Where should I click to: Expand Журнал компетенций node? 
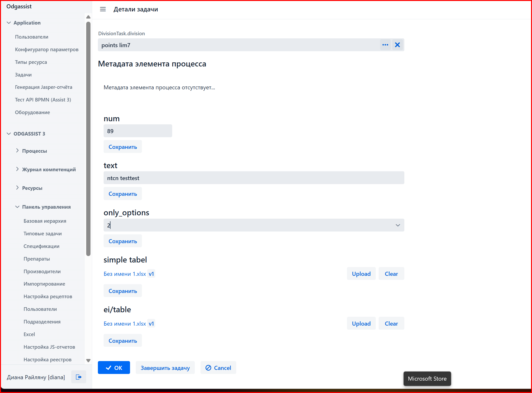pos(17,169)
